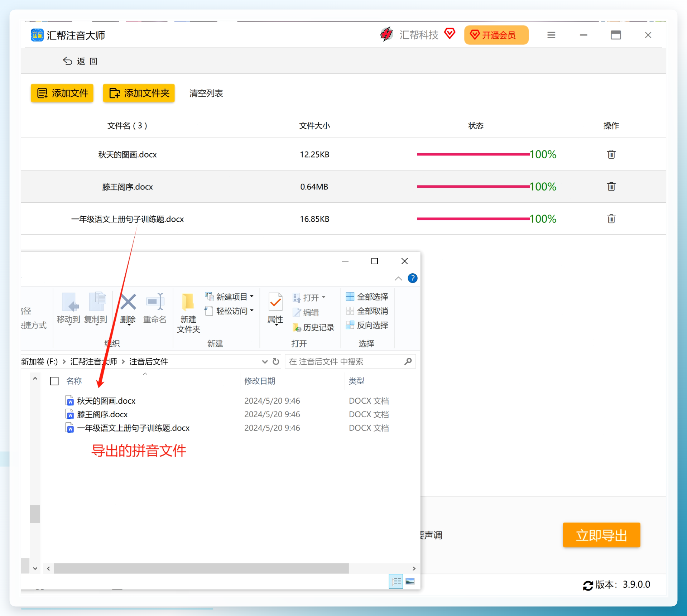Select 秋天的图画.docx in the Explorer list
Image resolution: width=687 pixels, height=616 pixels.
(x=106, y=401)
